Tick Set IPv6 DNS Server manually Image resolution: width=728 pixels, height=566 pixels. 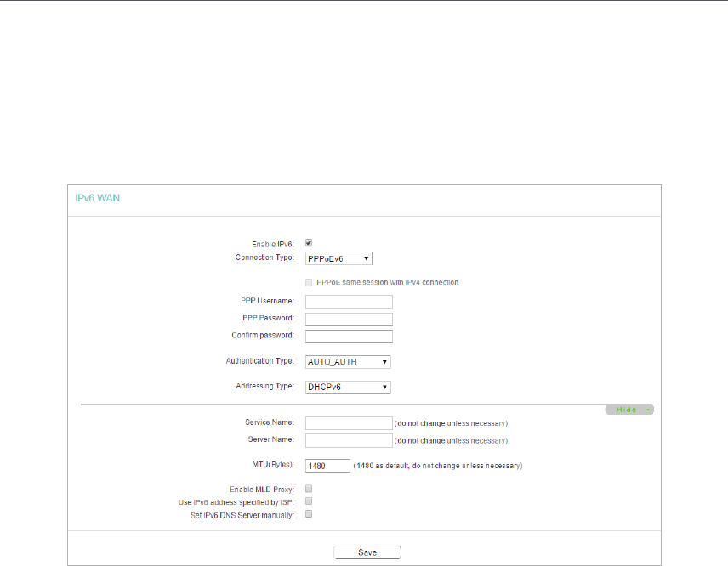point(309,514)
